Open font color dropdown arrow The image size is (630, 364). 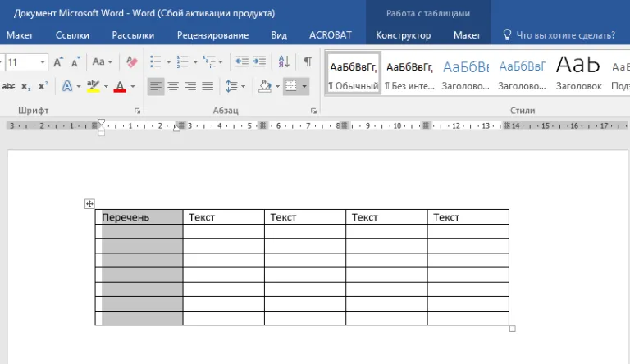(133, 86)
